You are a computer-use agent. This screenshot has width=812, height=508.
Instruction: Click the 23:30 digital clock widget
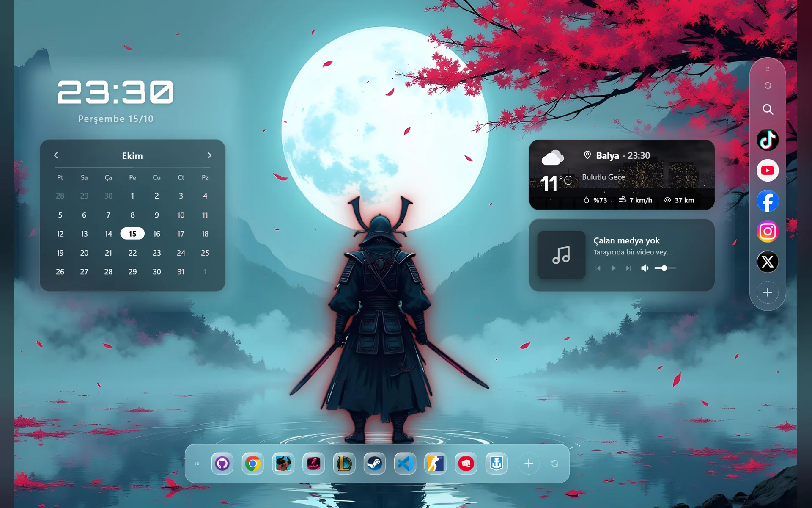coord(115,92)
